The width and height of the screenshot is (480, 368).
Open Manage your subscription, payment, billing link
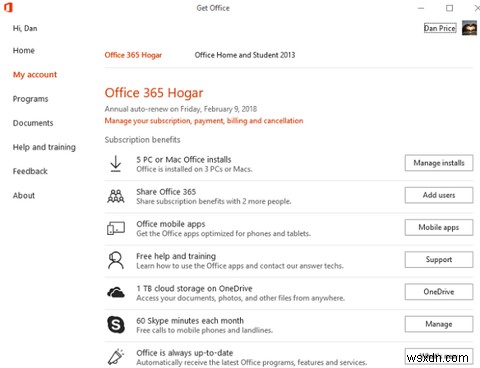[x=204, y=121]
